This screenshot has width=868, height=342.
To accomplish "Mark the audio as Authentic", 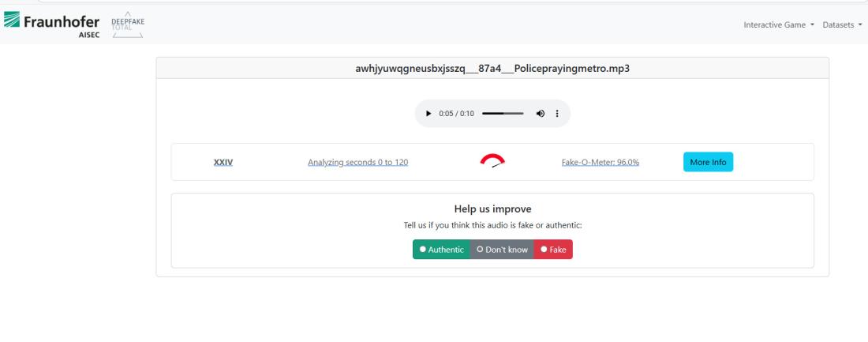I will pyautogui.click(x=441, y=250).
